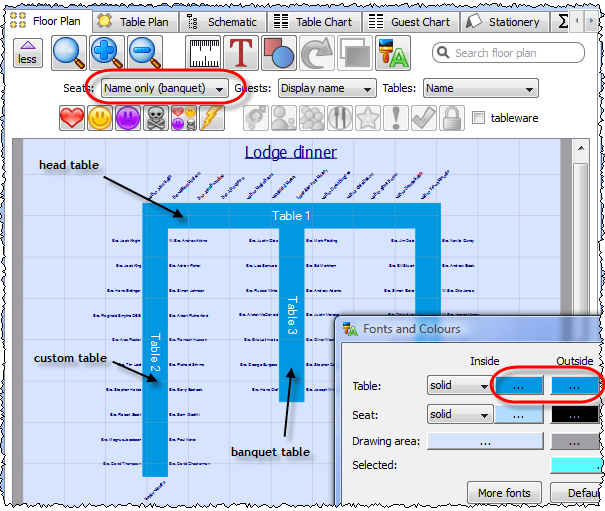This screenshot has height=511, width=605.
Task: Toggle the purple sad face icon
Action: point(128,118)
